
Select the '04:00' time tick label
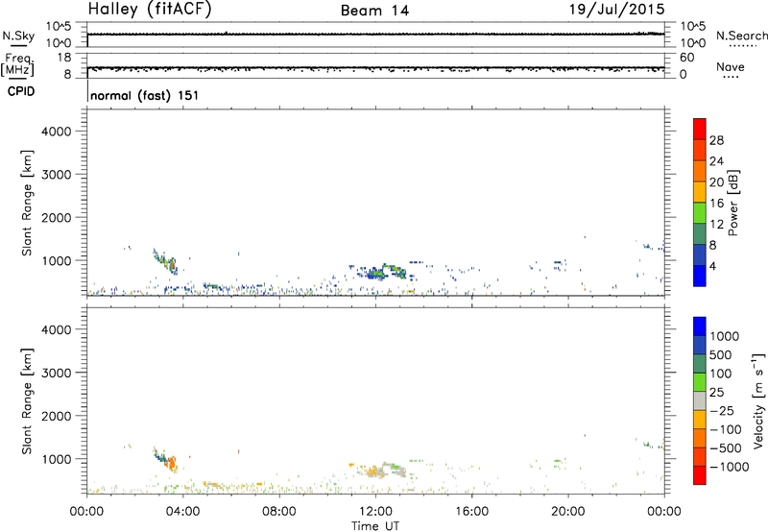(182, 512)
